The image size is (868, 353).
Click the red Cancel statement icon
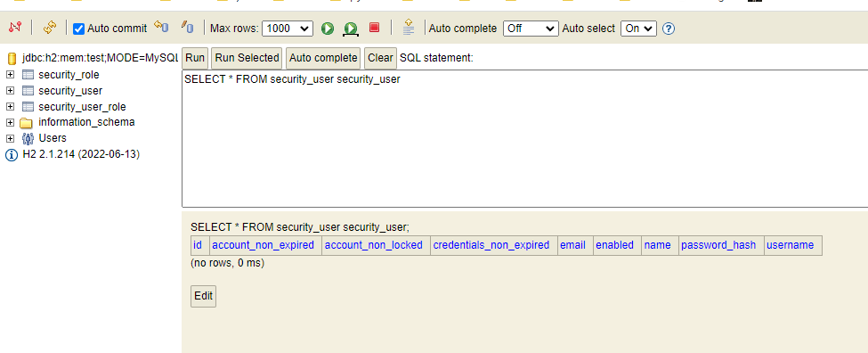coord(374,27)
